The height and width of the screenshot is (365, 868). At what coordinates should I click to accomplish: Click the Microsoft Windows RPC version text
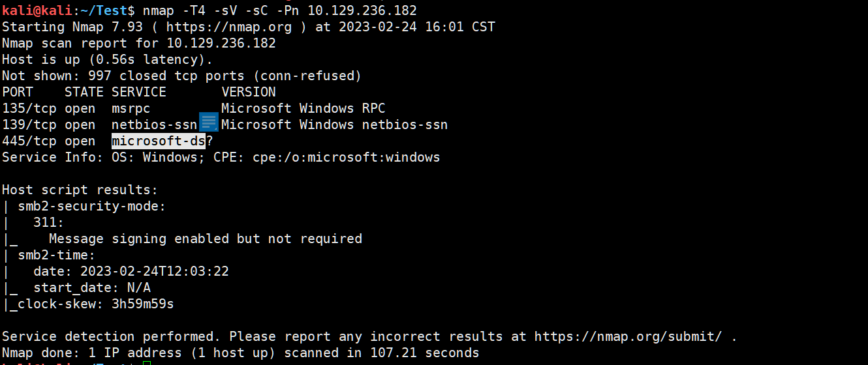[x=303, y=109]
